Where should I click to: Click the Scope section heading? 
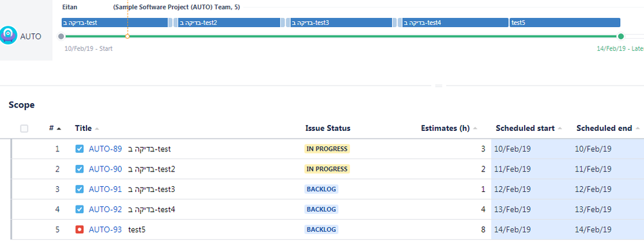coord(22,105)
